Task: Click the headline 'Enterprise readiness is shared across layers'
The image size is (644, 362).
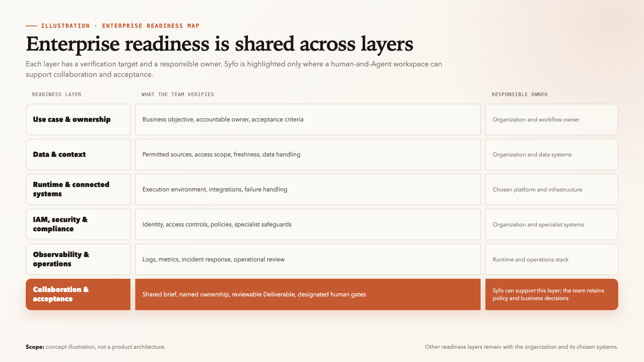Action: [x=219, y=44]
